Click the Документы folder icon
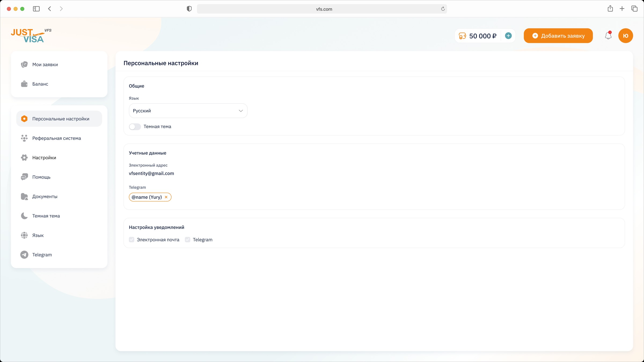Screen dimensions: 644x362 click(24, 197)
